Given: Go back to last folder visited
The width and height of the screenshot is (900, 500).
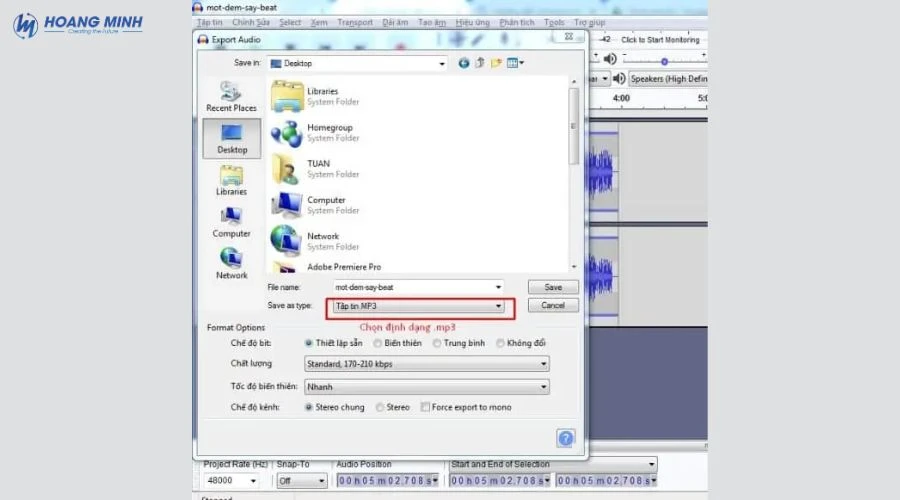Looking at the screenshot, I should tap(463, 63).
